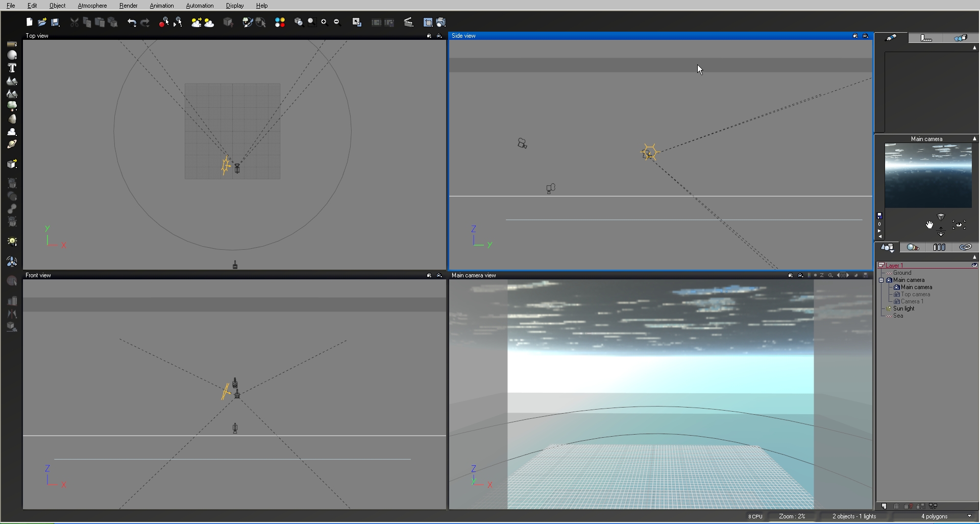This screenshot has height=524, width=980.
Task: Select the Sea item in layer tree
Action: (898, 316)
